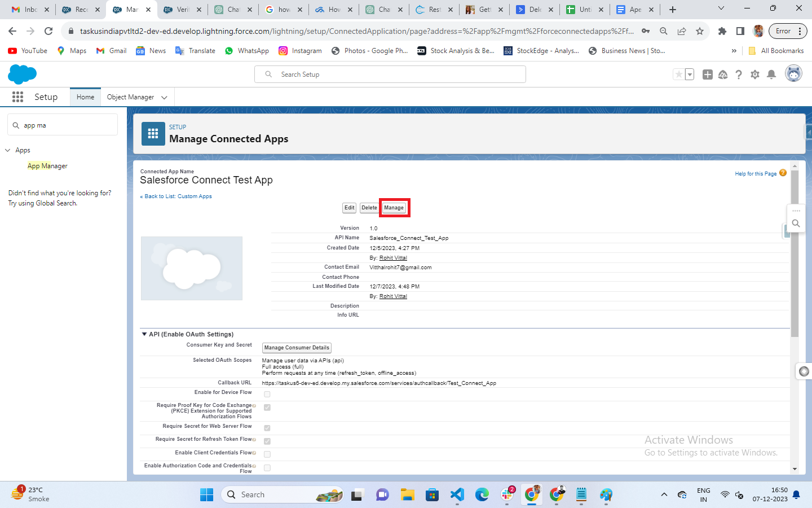Image resolution: width=812 pixels, height=508 pixels.
Task: Open Microsoft Edge from taskbar
Action: [482, 495]
